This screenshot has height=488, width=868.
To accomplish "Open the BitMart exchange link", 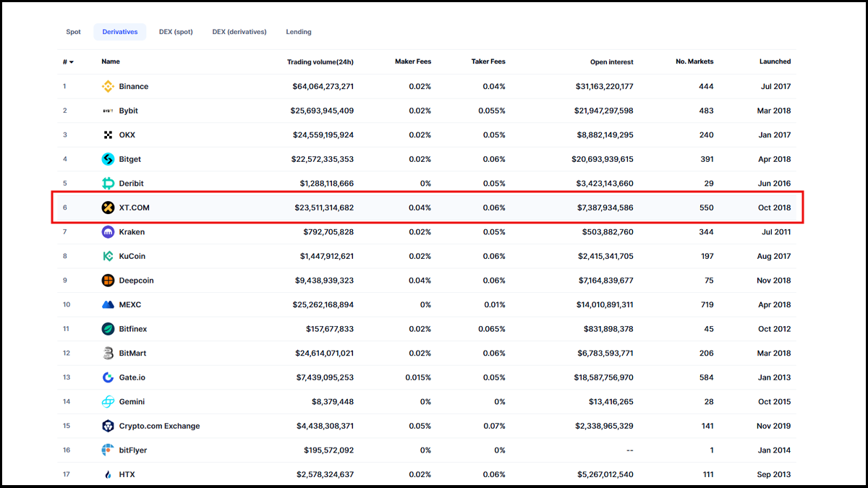I will (x=133, y=353).
